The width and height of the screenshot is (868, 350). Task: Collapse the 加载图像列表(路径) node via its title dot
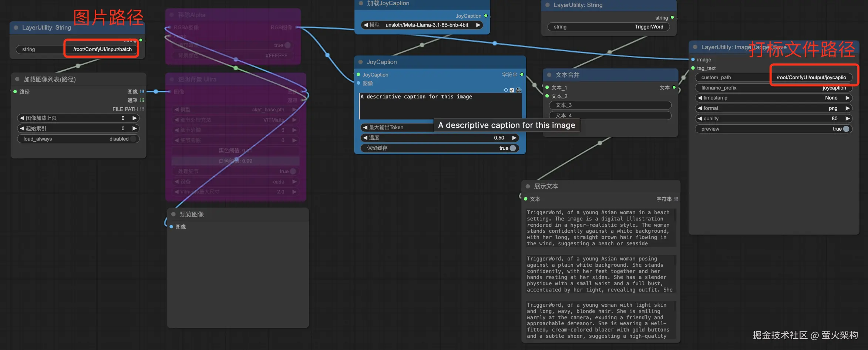17,79
